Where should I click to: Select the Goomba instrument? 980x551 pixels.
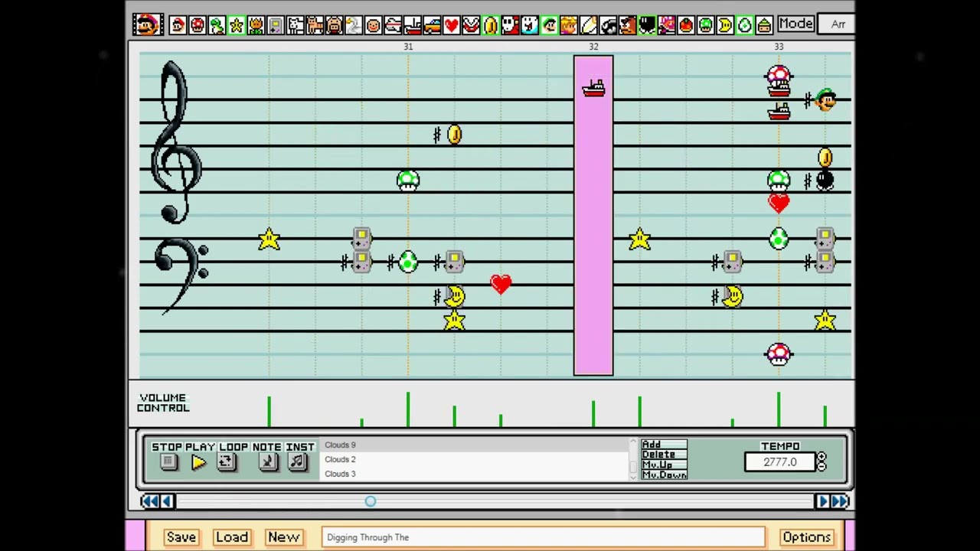[627, 25]
